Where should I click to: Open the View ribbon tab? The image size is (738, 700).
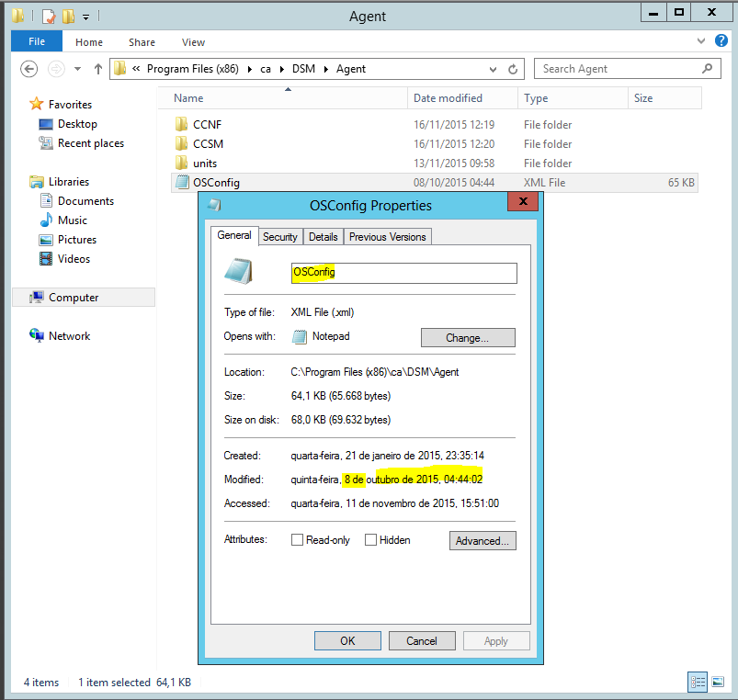193,41
